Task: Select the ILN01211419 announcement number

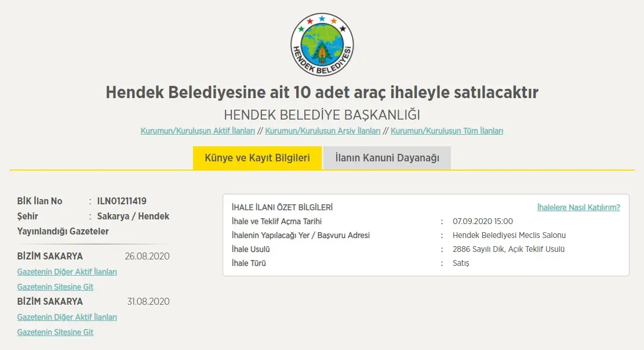Action: (x=122, y=201)
